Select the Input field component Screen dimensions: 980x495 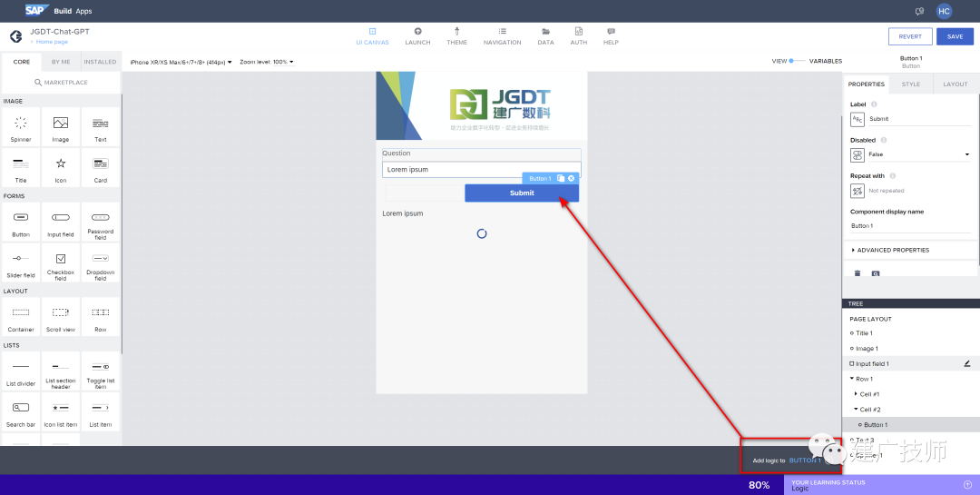61,223
